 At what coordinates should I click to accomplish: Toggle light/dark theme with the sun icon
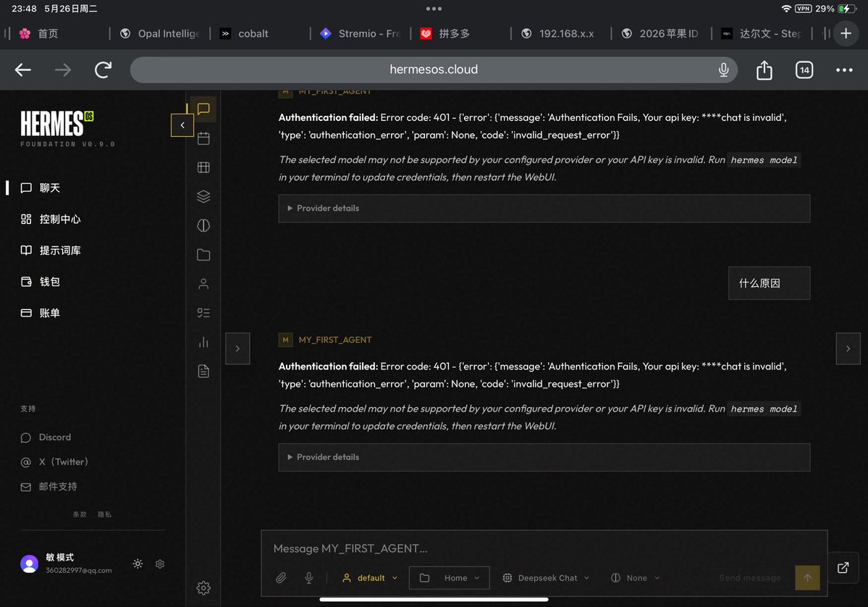tap(138, 564)
